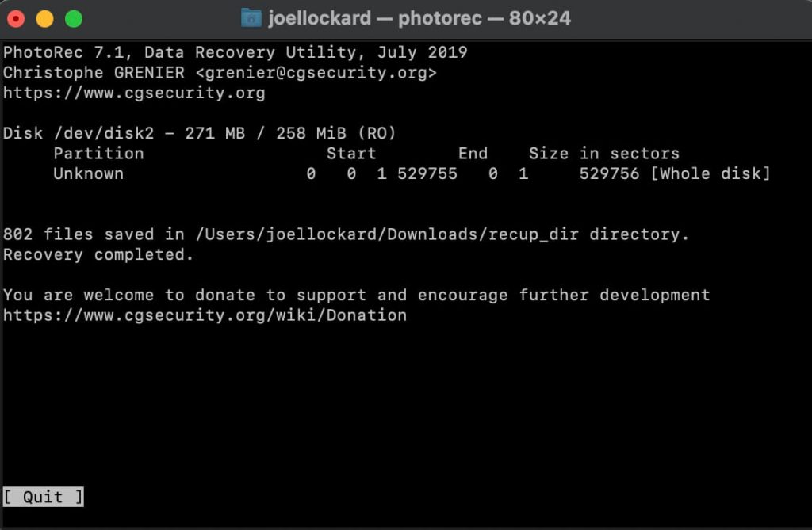
Task: Click the 802 files saved status line
Action: point(346,234)
